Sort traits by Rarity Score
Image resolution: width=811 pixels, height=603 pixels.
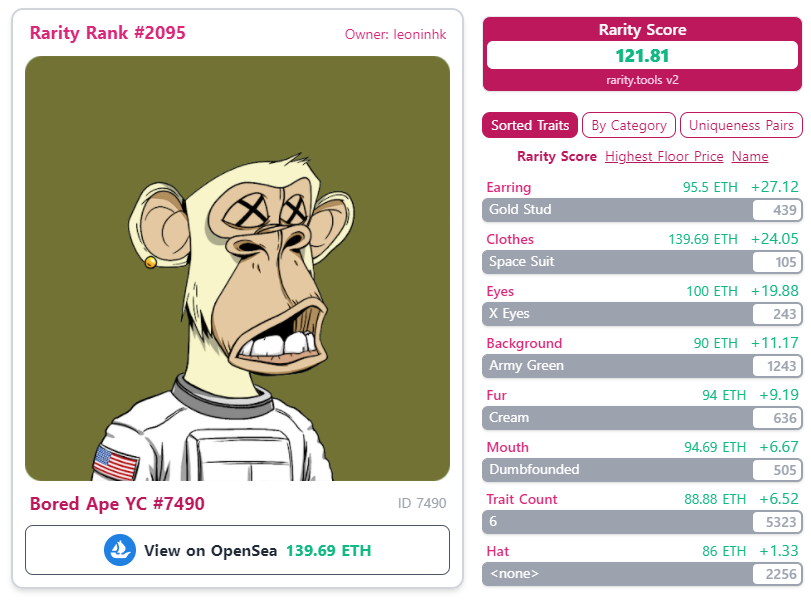pyautogui.click(x=557, y=156)
